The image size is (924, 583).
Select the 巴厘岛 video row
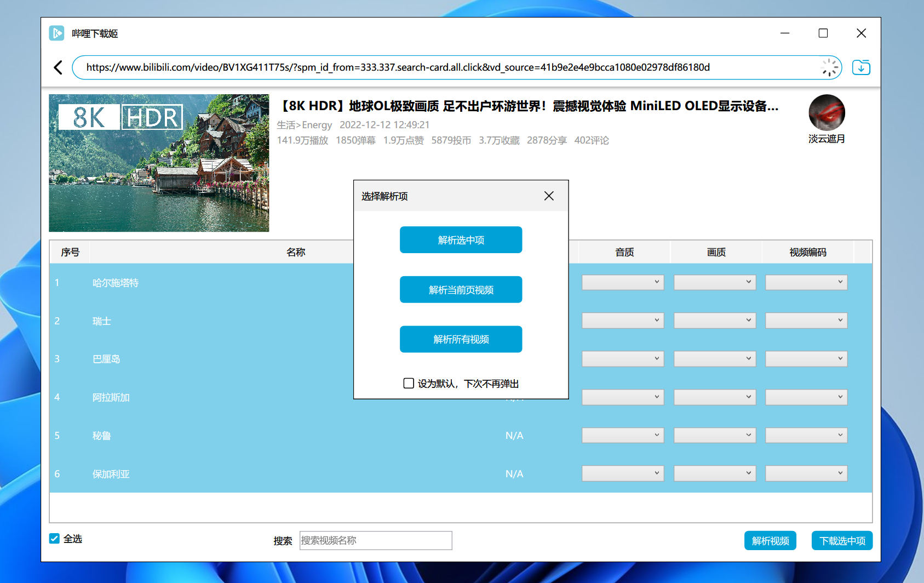(461, 359)
